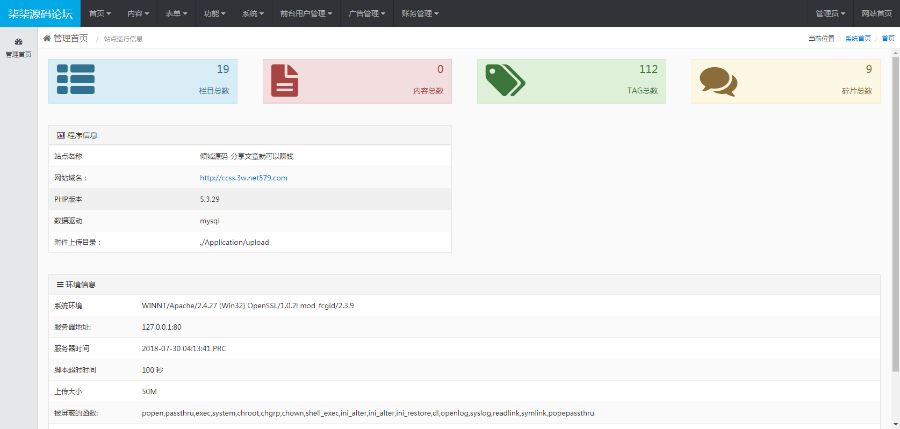Viewport: 900px width, 429px height.
Task: Click the icon beside the 程序信息 panel title
Action: click(x=61, y=136)
